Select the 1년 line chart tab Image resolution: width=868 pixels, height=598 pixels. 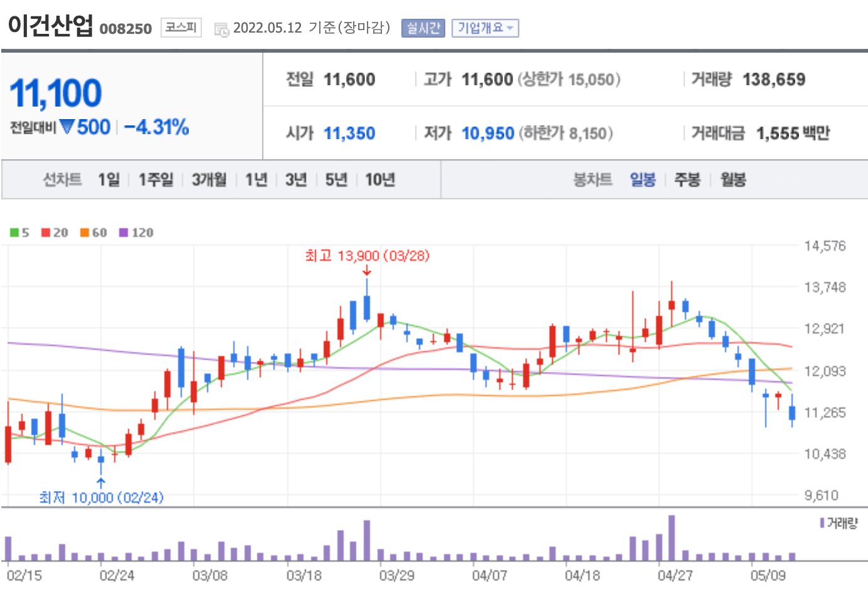point(256,180)
